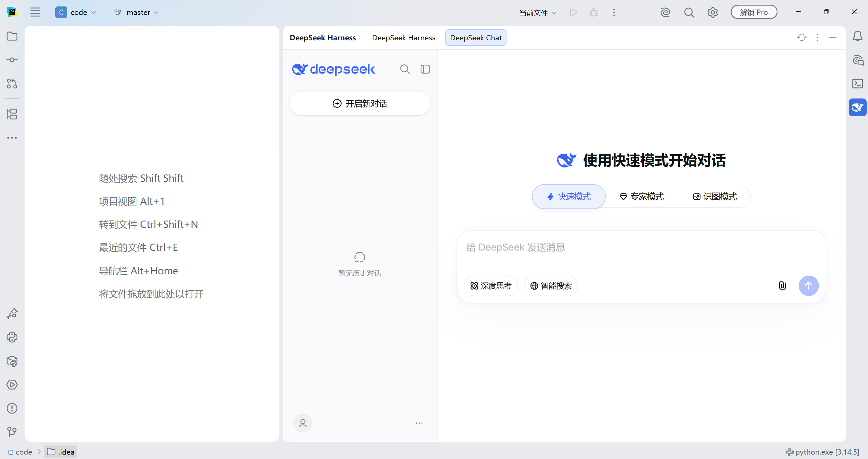Click the PyCharm application logo
Screen dimensions: 868x459
12,12
